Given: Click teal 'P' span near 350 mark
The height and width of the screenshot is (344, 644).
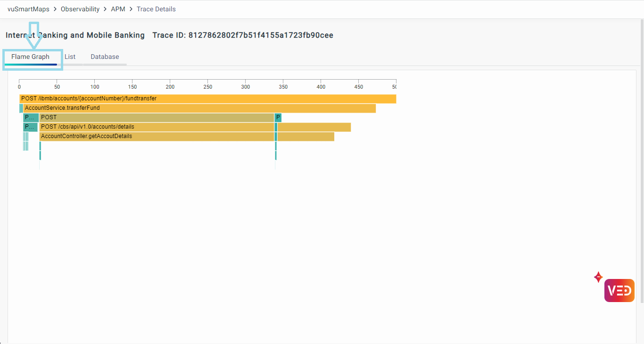Looking at the screenshot, I should coord(278,117).
